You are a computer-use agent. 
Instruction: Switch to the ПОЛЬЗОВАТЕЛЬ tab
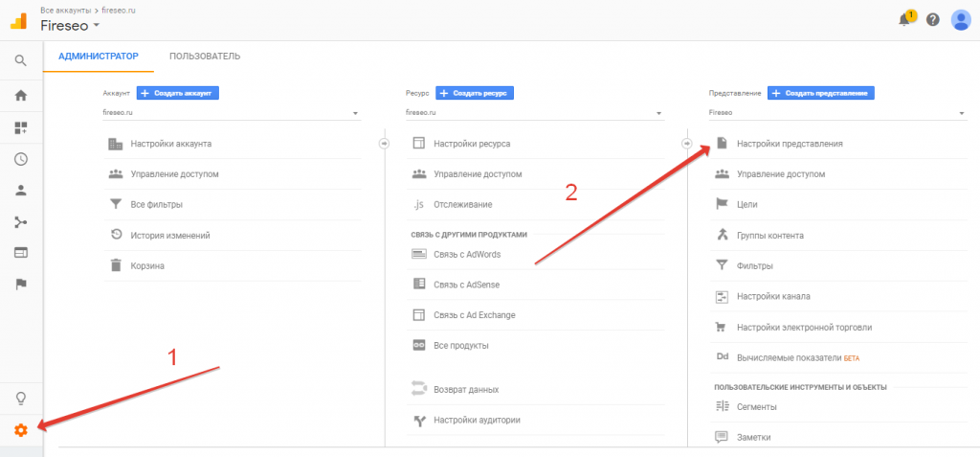[205, 57]
